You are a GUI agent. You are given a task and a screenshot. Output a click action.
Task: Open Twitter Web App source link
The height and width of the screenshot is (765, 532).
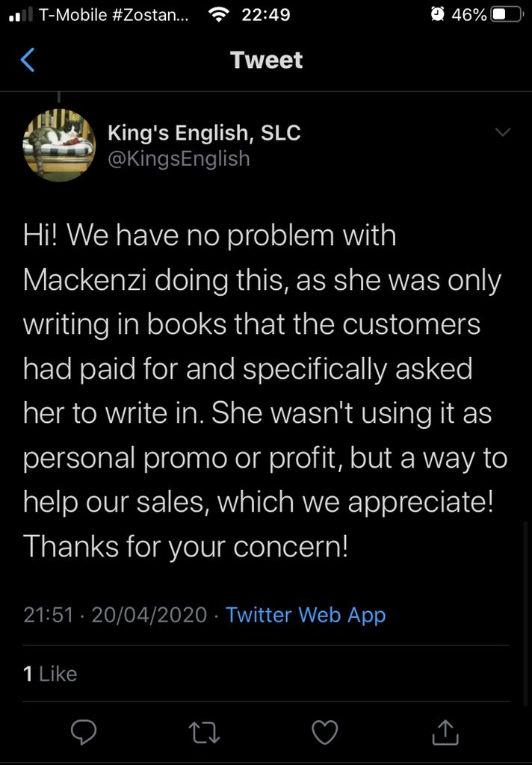(x=306, y=615)
